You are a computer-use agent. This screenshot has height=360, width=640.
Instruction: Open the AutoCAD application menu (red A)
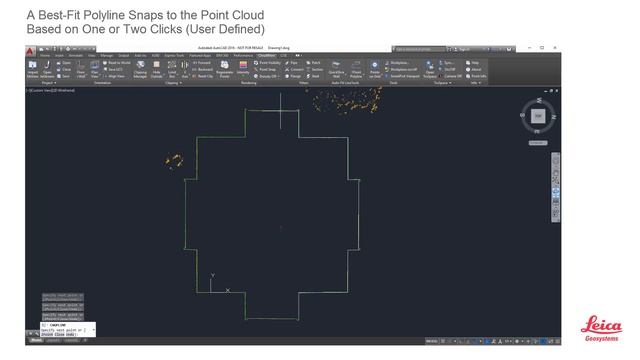(30, 51)
